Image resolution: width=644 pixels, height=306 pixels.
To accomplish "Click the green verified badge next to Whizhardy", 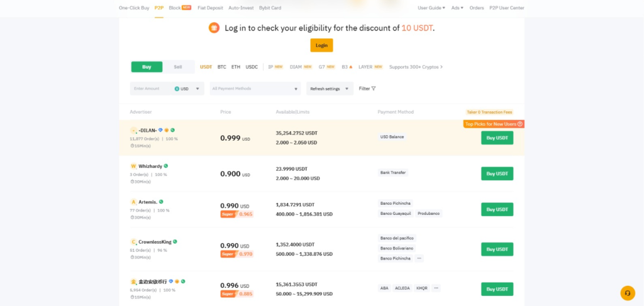I will [166, 166].
